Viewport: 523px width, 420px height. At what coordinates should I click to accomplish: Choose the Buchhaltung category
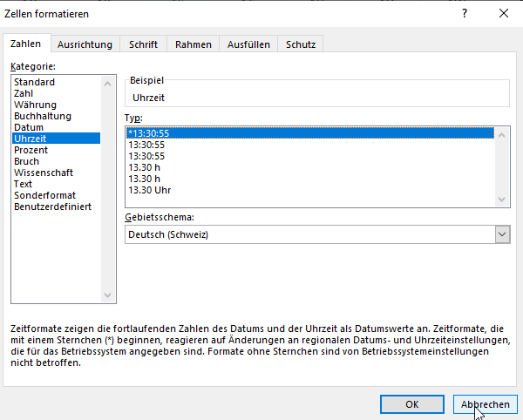(x=56, y=116)
